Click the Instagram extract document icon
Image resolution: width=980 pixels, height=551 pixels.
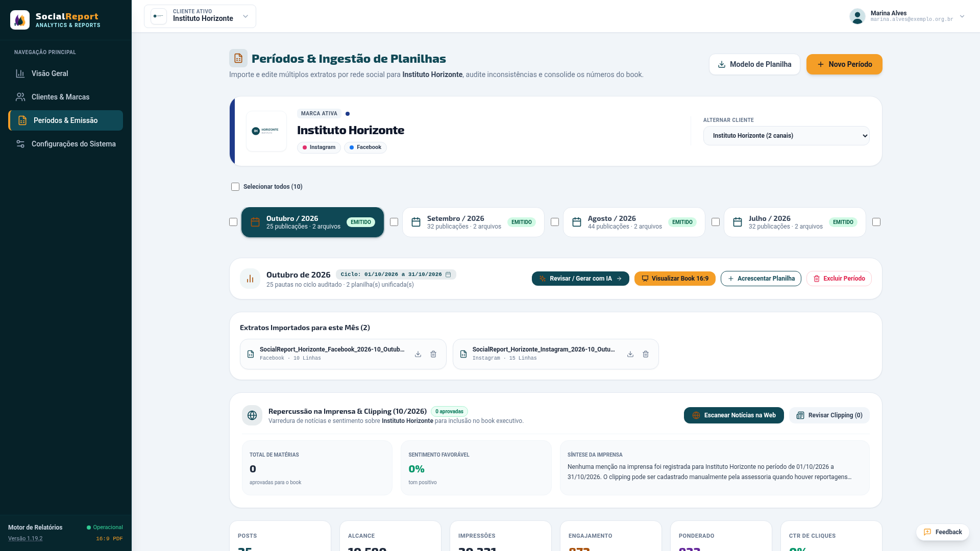point(463,354)
